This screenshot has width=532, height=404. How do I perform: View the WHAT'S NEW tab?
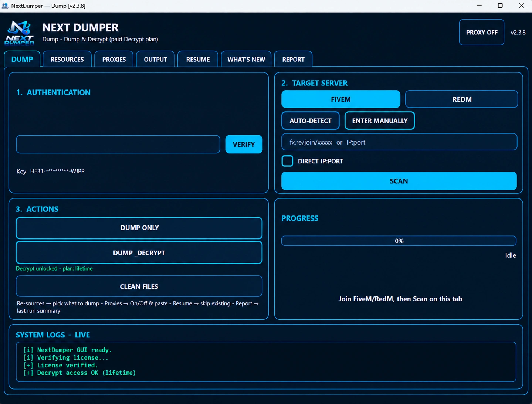click(x=246, y=59)
